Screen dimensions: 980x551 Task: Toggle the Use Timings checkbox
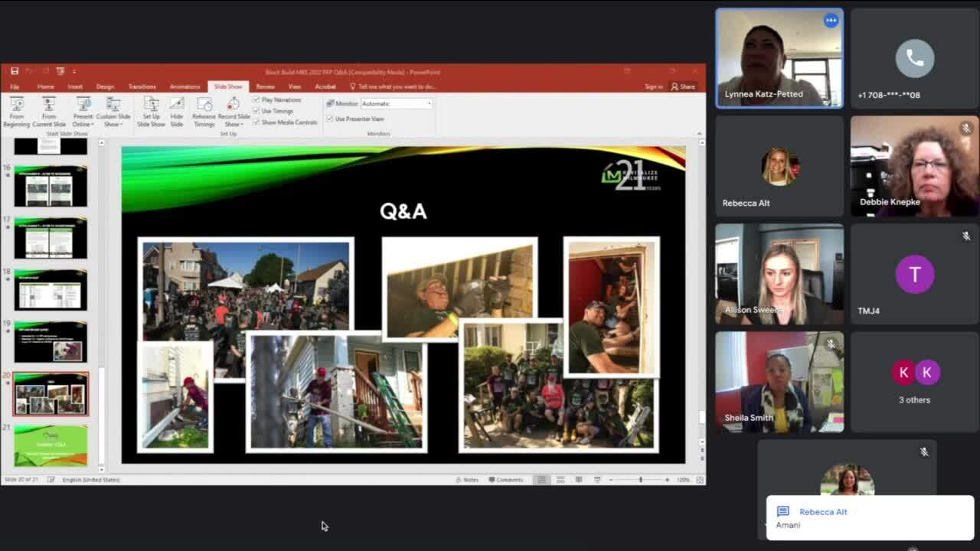pos(256,111)
